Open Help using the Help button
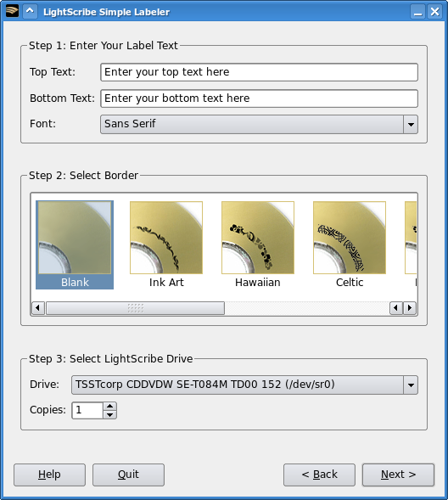This screenshot has width=448, height=500. point(49,475)
